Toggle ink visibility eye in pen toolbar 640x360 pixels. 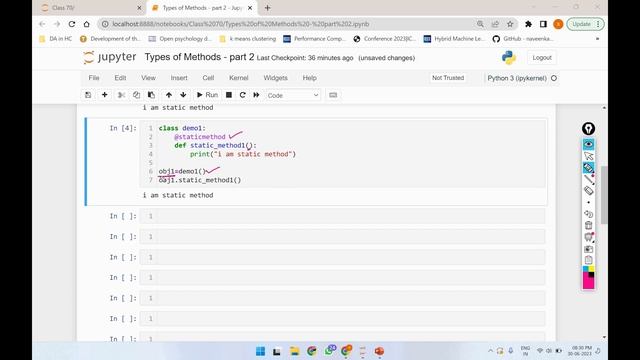(x=588, y=144)
